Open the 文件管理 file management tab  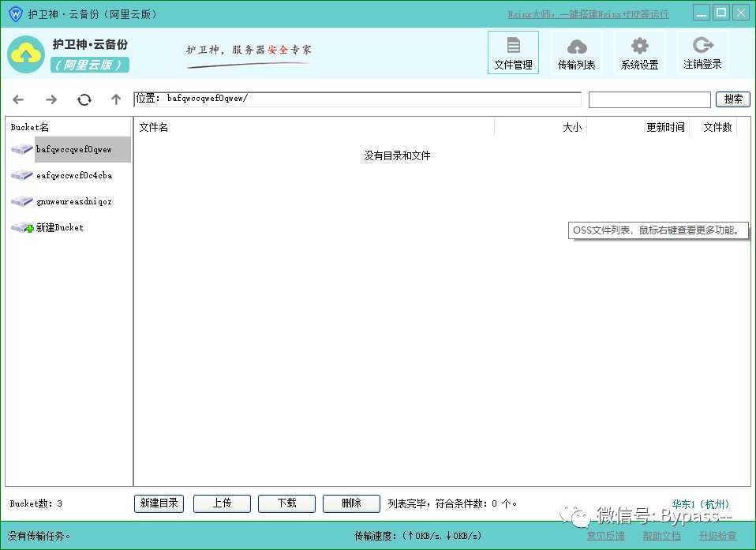[x=513, y=53]
